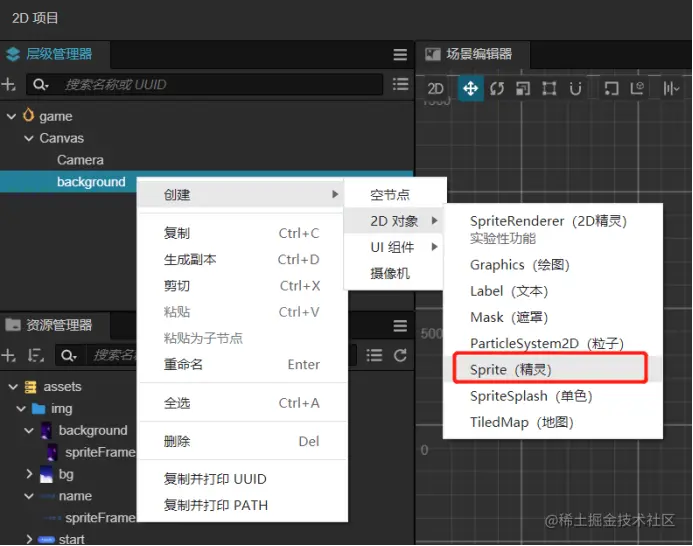Open the asset search type dropdown

point(69,355)
